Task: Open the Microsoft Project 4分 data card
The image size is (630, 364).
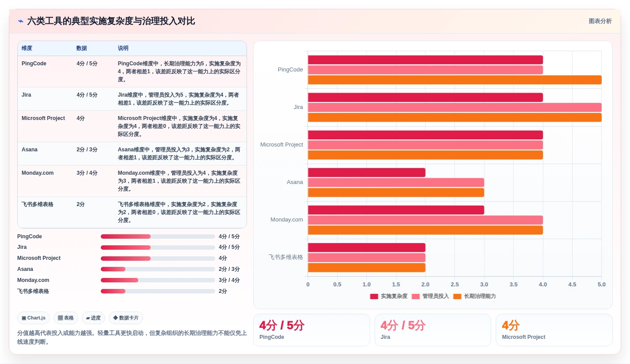Action: click(x=554, y=330)
